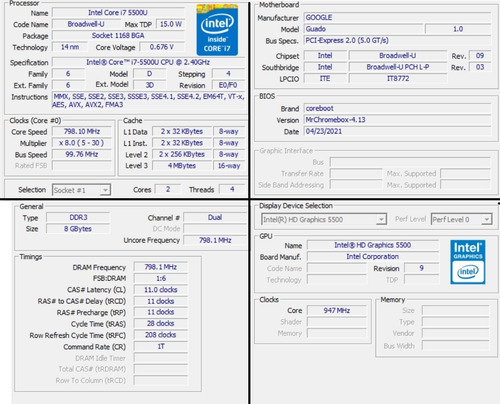
Task: Click the motherboard model version 1.0
Action: click(x=458, y=29)
